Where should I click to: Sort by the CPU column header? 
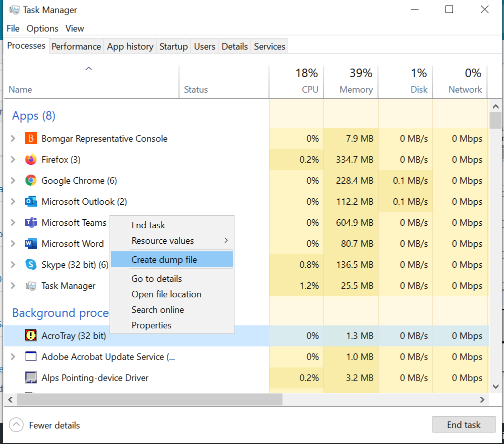click(296, 83)
